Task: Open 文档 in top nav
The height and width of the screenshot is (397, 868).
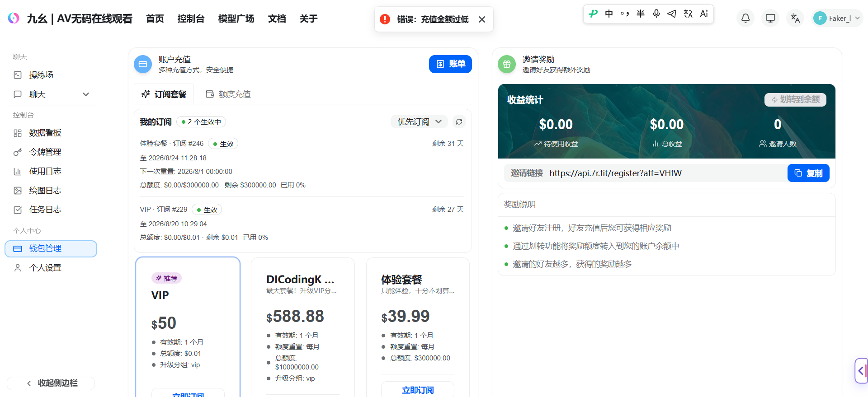Action: [277, 19]
